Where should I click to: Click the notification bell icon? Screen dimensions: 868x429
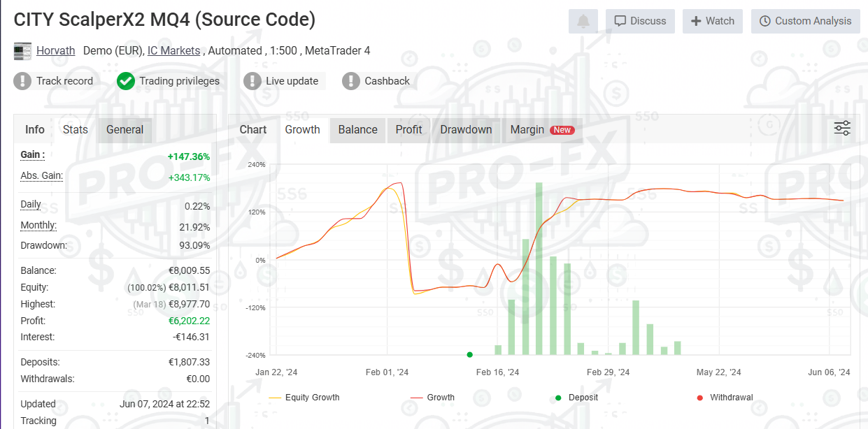point(583,21)
